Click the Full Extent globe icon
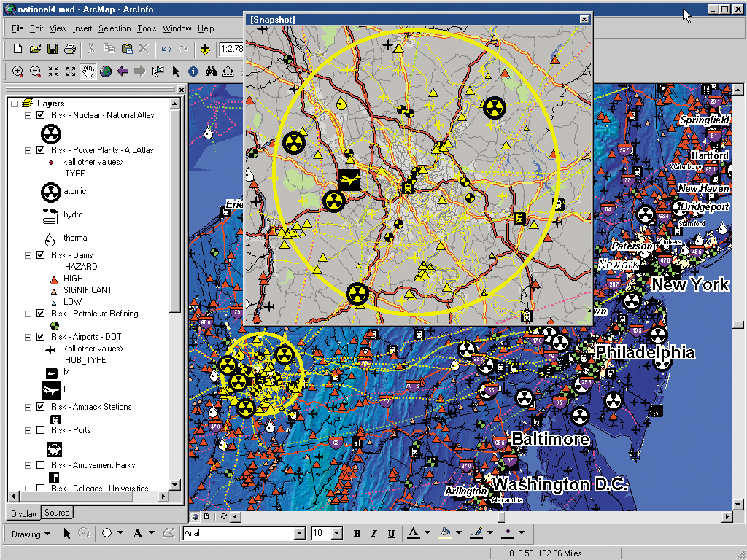This screenshot has width=747, height=560. [x=106, y=71]
